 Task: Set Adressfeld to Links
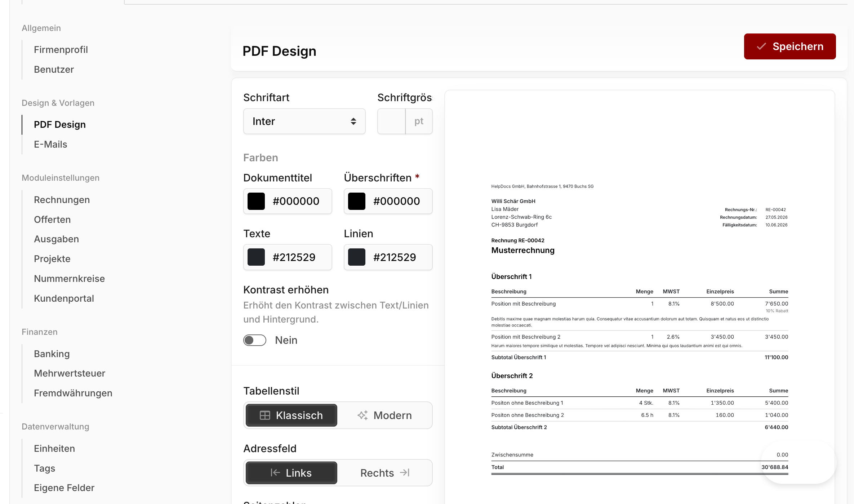292,473
